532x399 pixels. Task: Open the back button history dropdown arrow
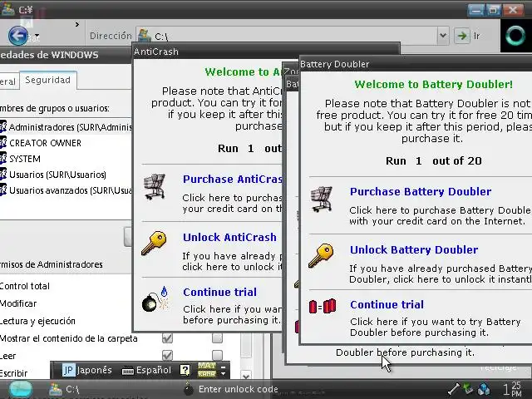pos(37,36)
